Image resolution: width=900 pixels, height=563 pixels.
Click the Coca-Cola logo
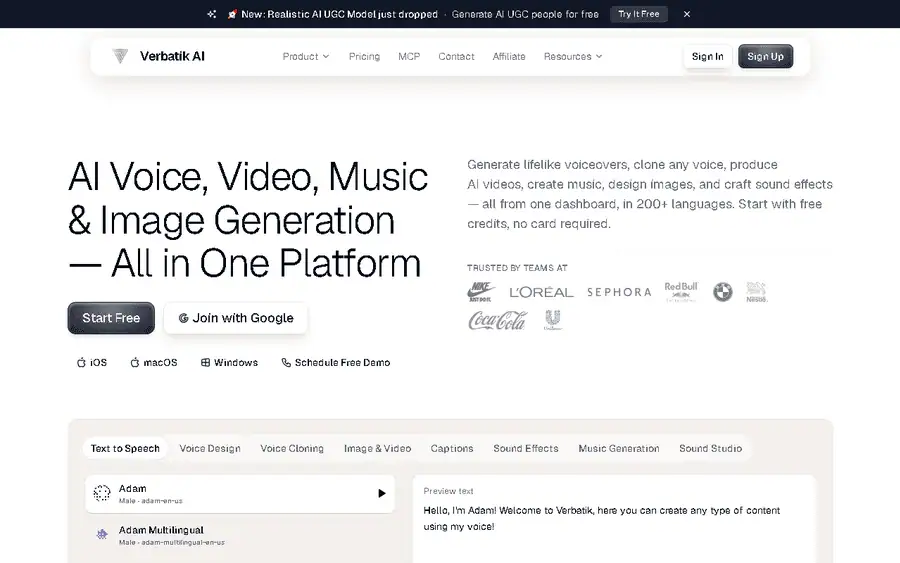pyautogui.click(x=497, y=320)
